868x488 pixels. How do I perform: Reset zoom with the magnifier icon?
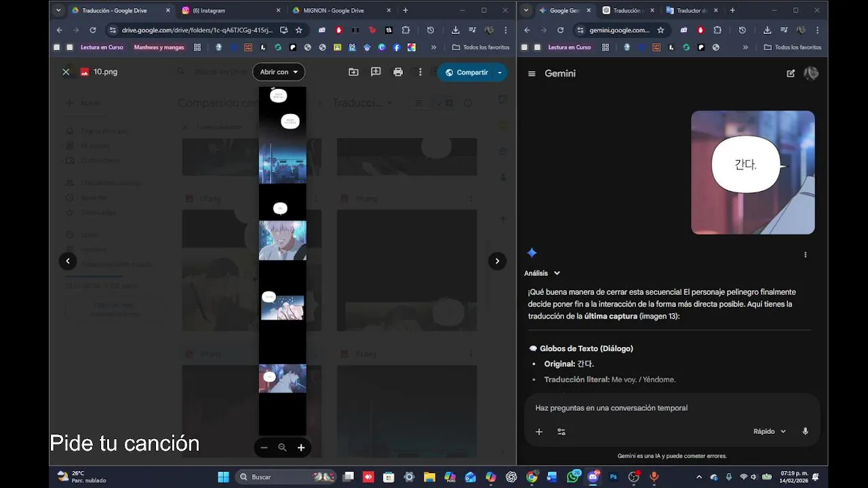[282, 447]
